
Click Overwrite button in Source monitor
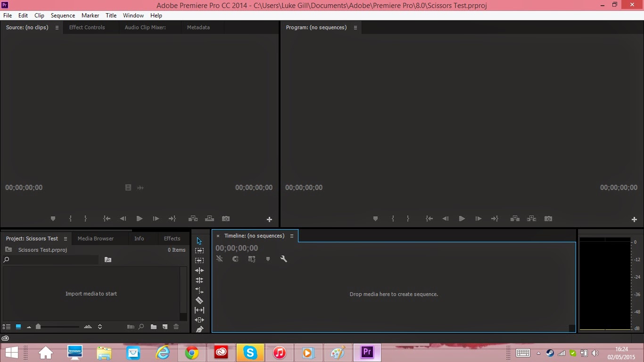click(x=210, y=219)
